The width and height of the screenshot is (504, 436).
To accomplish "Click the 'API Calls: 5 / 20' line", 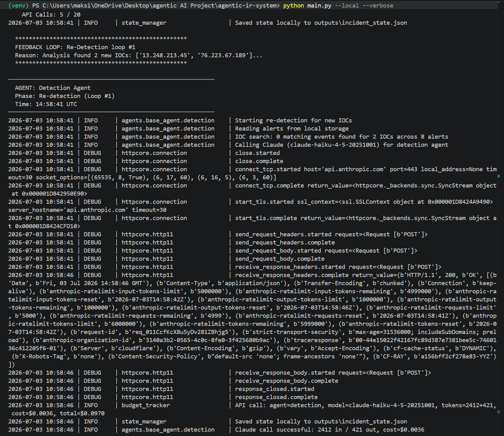I will 51,15.
